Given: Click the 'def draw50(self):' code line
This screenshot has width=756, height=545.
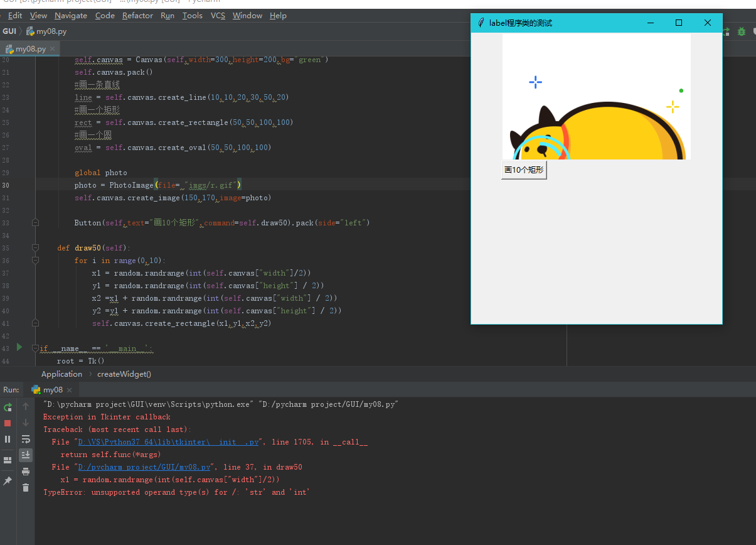Looking at the screenshot, I should [93, 248].
